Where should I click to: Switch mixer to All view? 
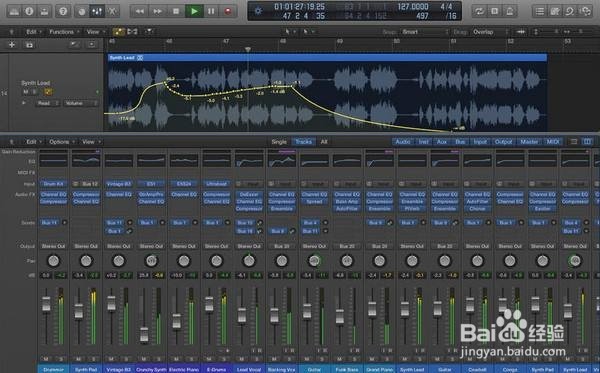[324, 142]
